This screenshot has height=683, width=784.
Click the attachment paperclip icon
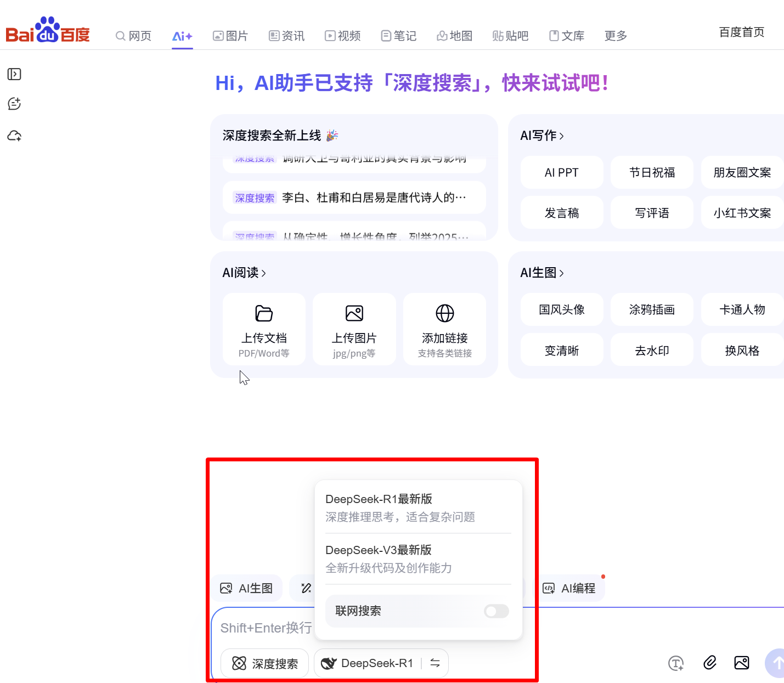coord(710,663)
